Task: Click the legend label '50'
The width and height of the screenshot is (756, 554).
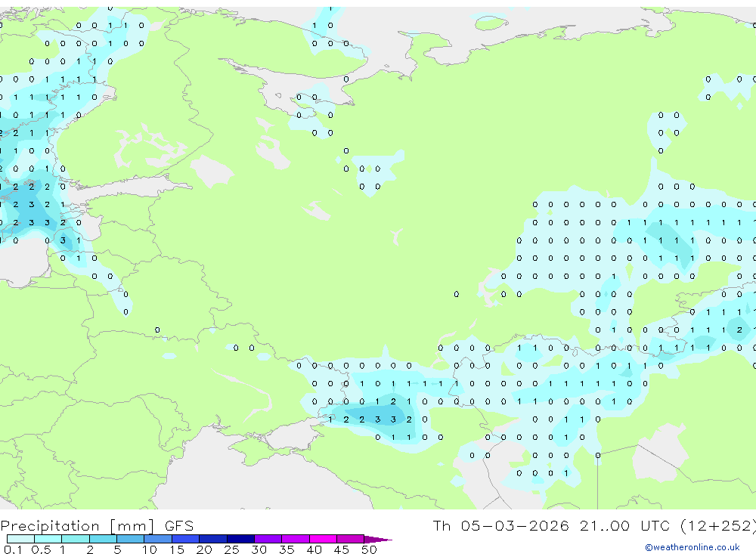Action: pos(369,549)
